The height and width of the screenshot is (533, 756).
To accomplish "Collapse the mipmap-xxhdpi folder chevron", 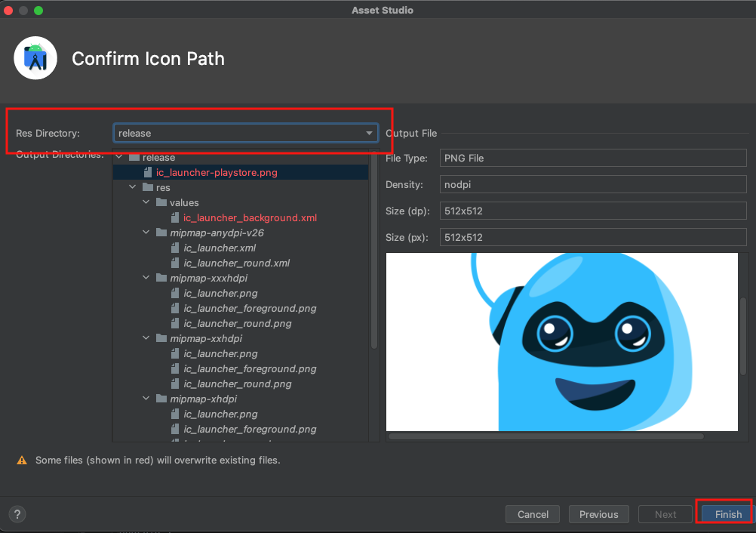I will (x=146, y=339).
